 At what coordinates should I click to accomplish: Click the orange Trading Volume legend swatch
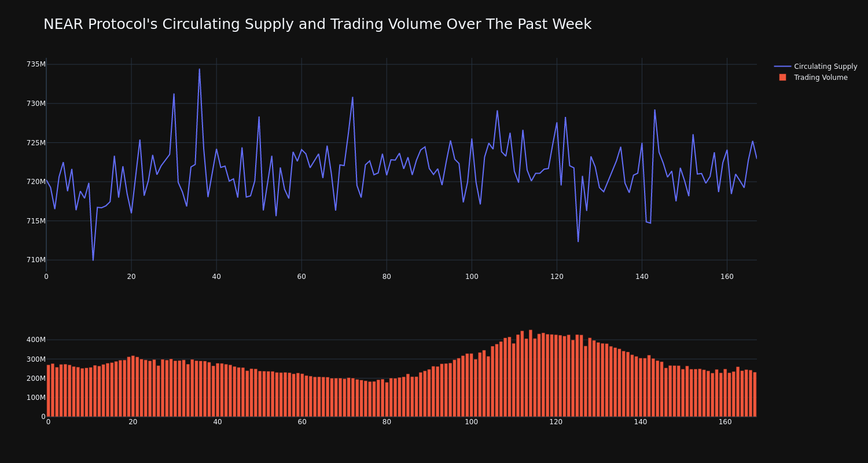coord(782,78)
